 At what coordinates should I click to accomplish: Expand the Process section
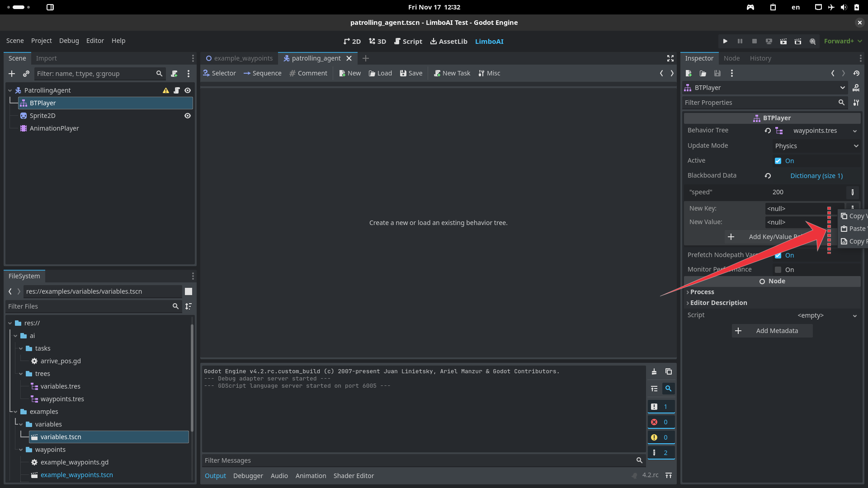point(702,292)
